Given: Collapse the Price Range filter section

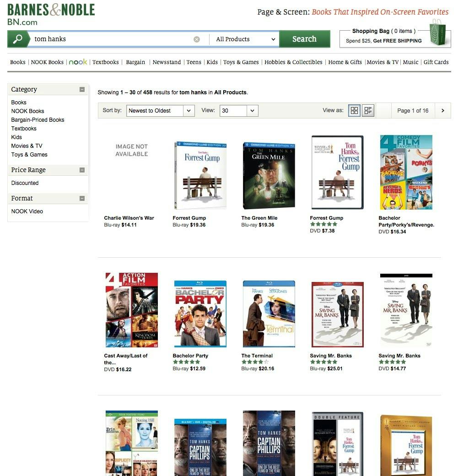Looking at the screenshot, I should click(82, 170).
